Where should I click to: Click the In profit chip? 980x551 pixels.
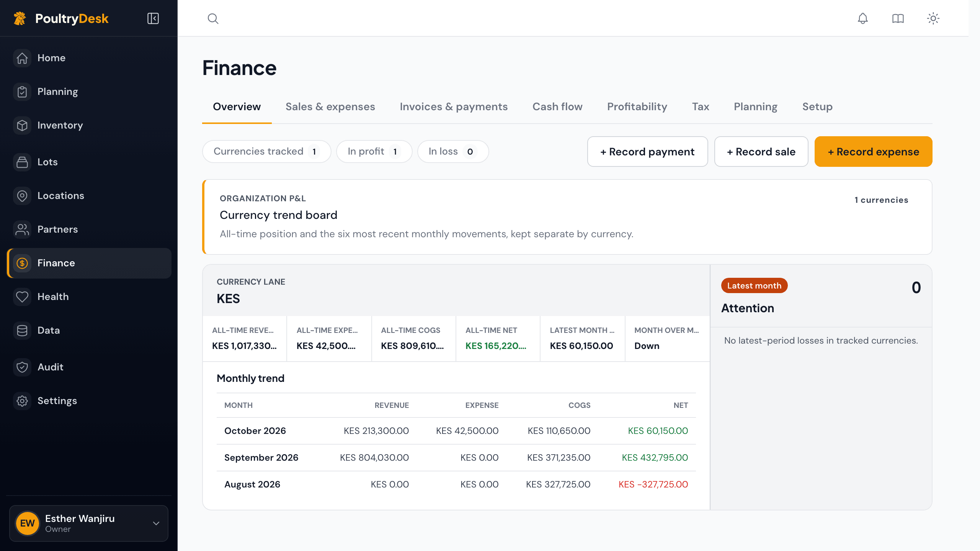[x=374, y=152]
